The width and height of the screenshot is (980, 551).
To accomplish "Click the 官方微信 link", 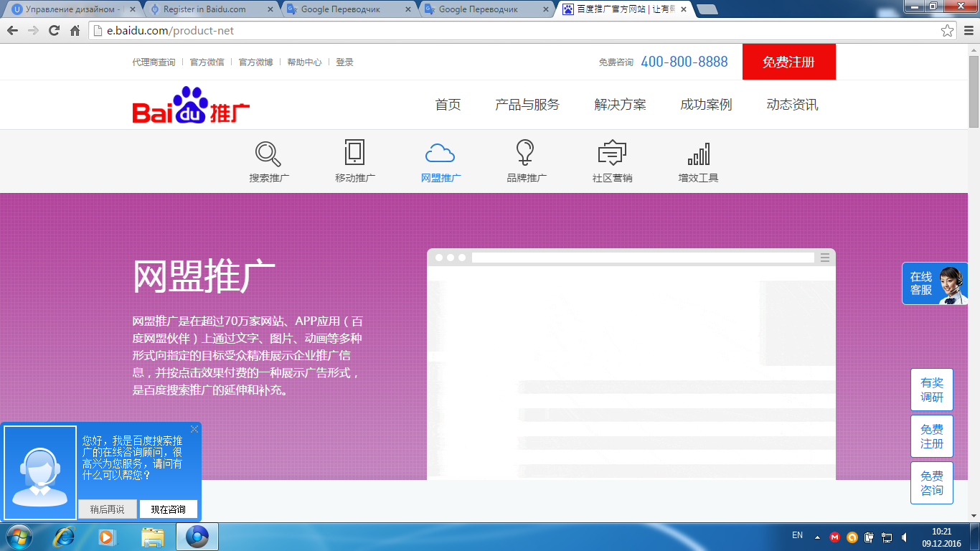I will coord(207,62).
